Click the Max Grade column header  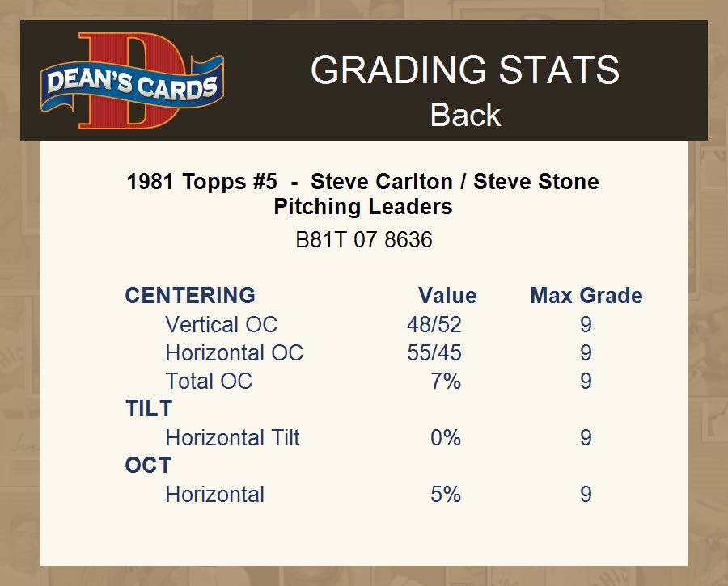click(x=586, y=296)
